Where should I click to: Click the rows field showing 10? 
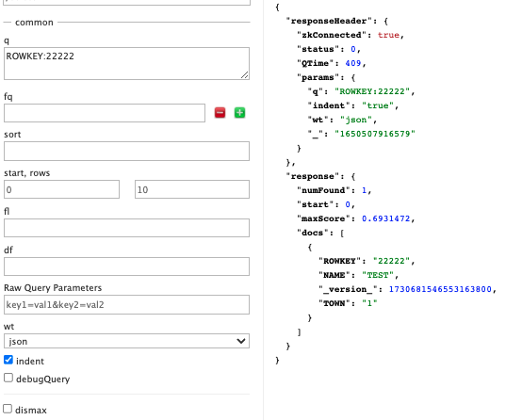[x=192, y=189]
